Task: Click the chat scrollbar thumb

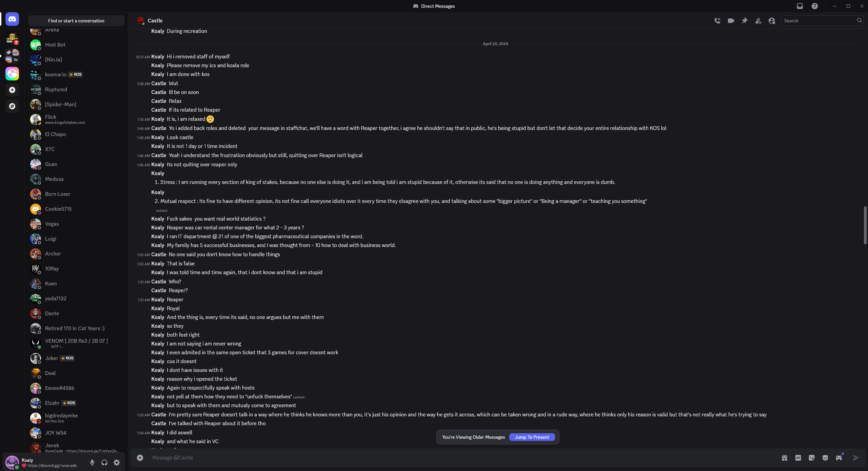Action: tap(865, 225)
